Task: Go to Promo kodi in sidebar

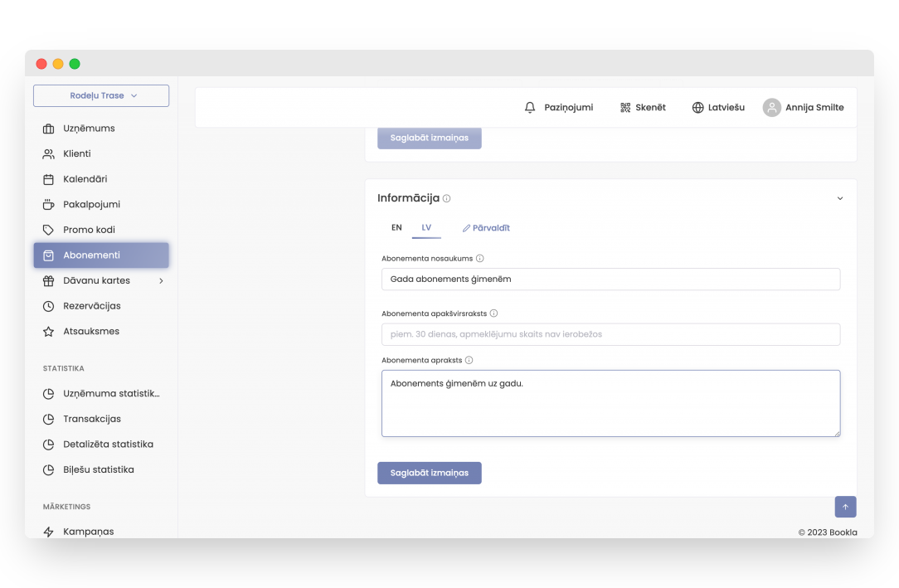Action: (89, 230)
